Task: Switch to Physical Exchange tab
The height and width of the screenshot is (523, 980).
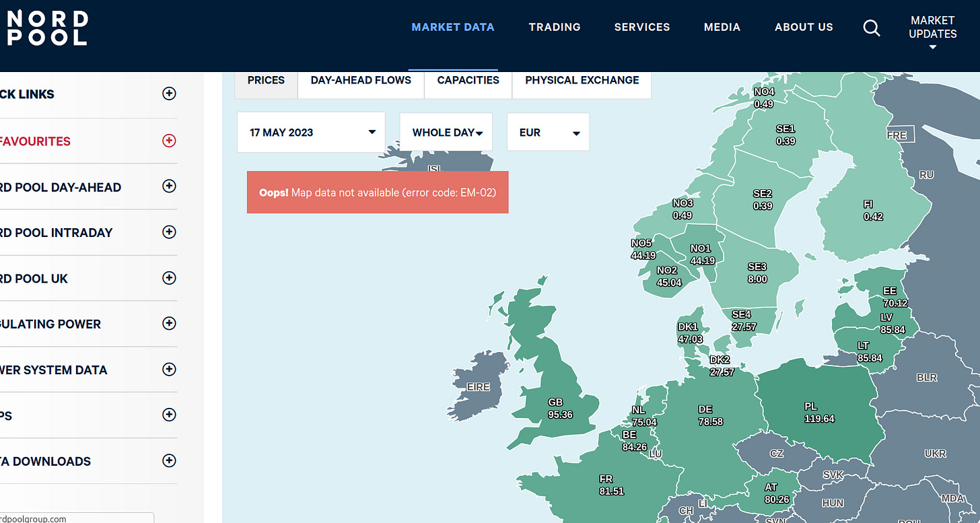Action: point(582,80)
